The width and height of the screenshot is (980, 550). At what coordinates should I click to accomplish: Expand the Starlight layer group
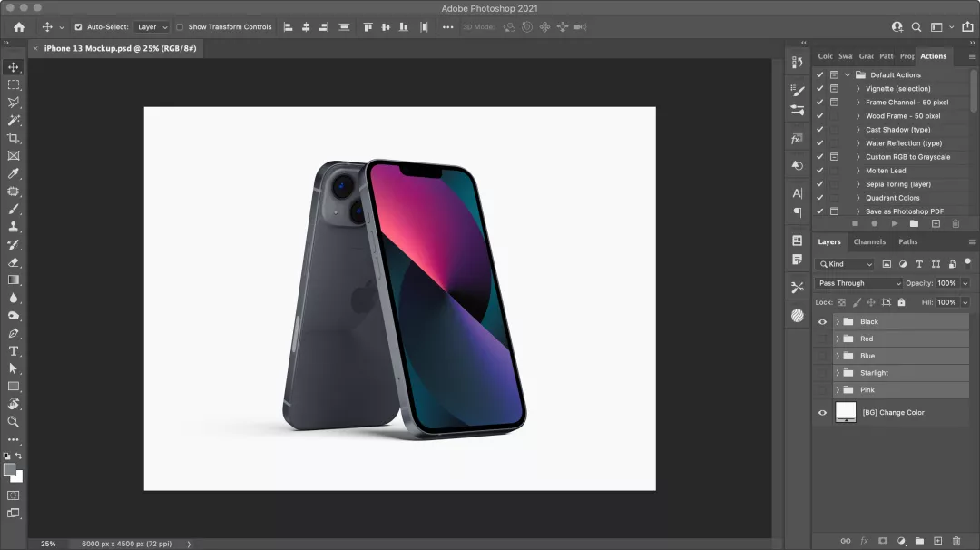(x=838, y=373)
